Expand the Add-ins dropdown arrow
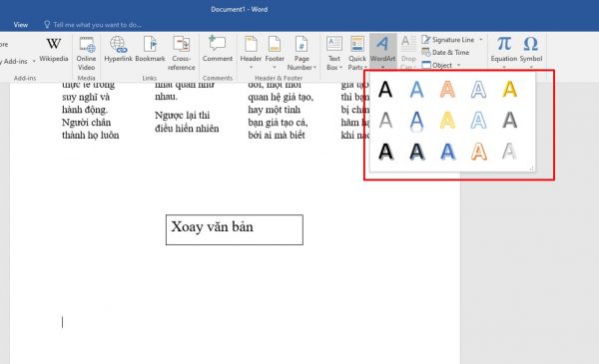This screenshot has height=364, width=599. pos(34,61)
